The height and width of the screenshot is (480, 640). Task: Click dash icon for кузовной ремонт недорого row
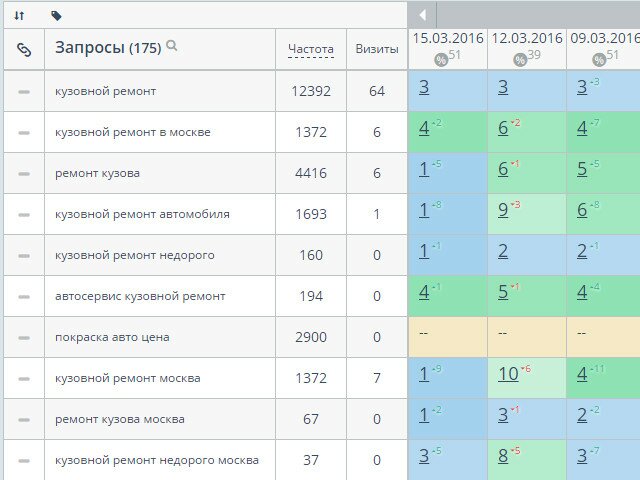coord(24,256)
